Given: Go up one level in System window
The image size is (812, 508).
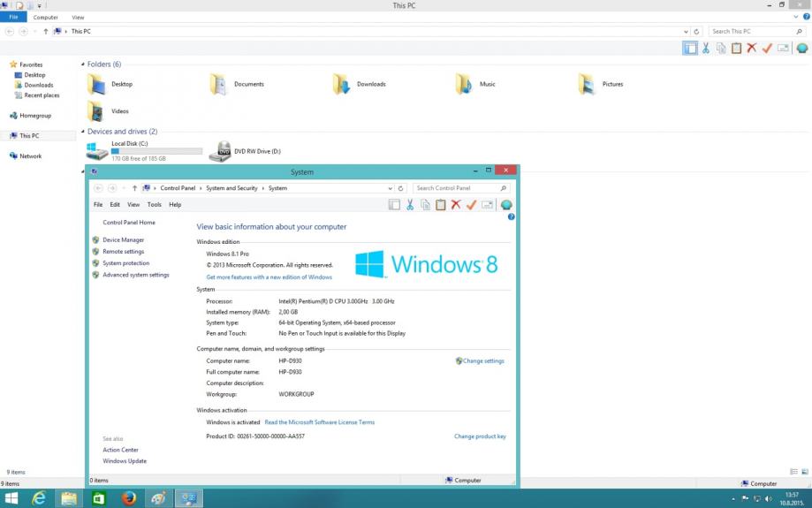Looking at the screenshot, I should coord(134,188).
